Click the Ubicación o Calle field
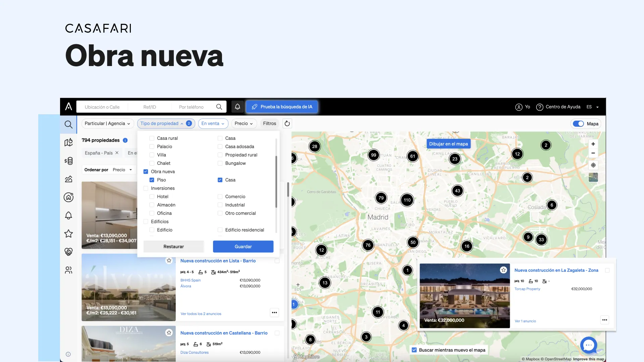644x362 pixels. [102, 107]
